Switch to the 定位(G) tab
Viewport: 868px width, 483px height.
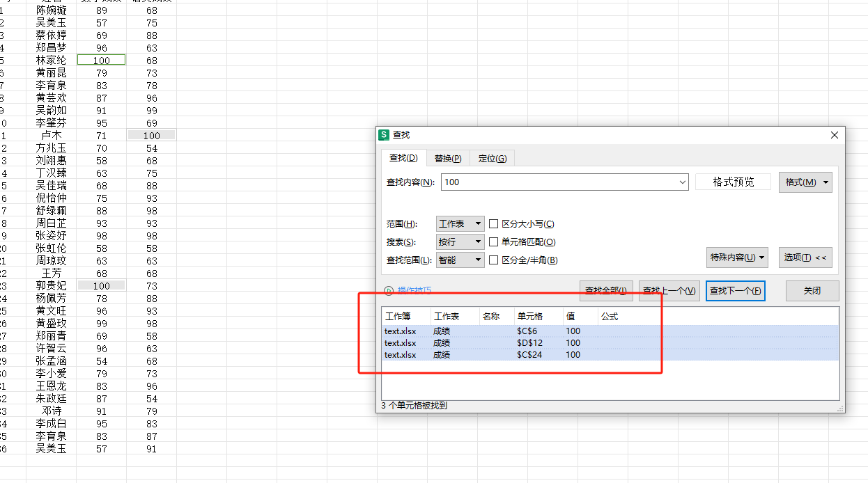click(x=493, y=159)
